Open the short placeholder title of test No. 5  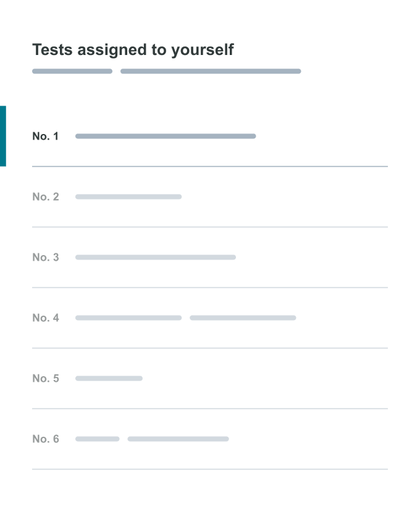[109, 378]
